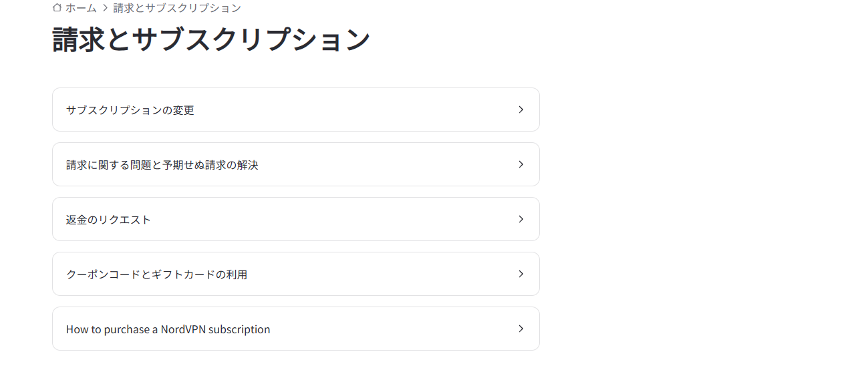Select the 返金のリクエスト title text
868x376 pixels.
108,220
